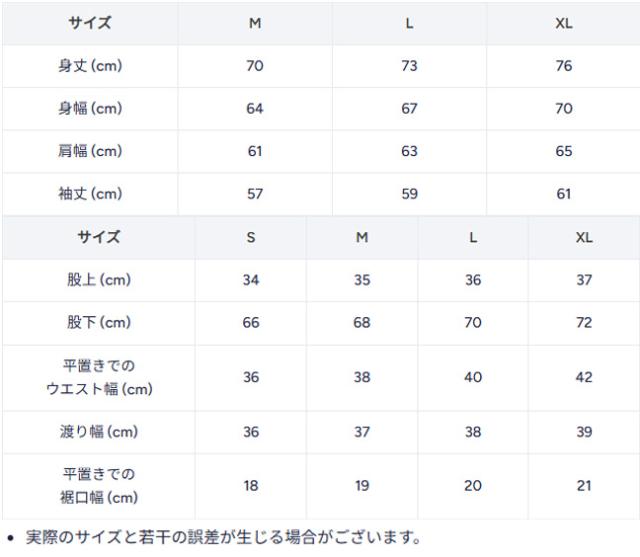Select the 34 value in 股上 row
Screen dimensions: 640x557
pyautogui.click(x=251, y=280)
